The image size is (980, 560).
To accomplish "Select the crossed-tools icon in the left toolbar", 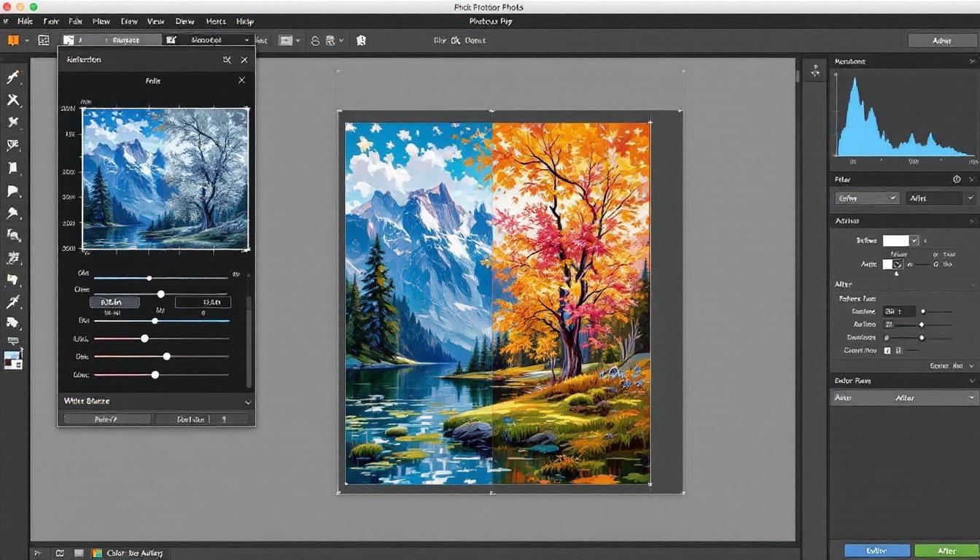I will pyautogui.click(x=13, y=100).
